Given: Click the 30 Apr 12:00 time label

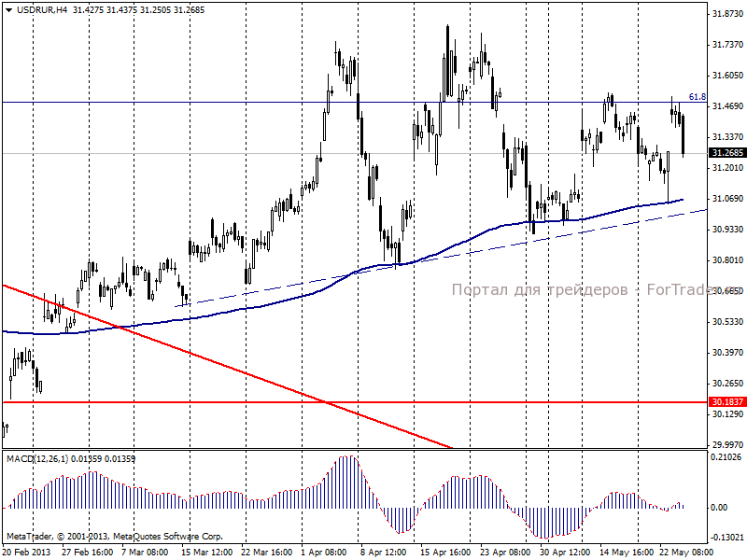Looking at the screenshot, I should [565, 553].
